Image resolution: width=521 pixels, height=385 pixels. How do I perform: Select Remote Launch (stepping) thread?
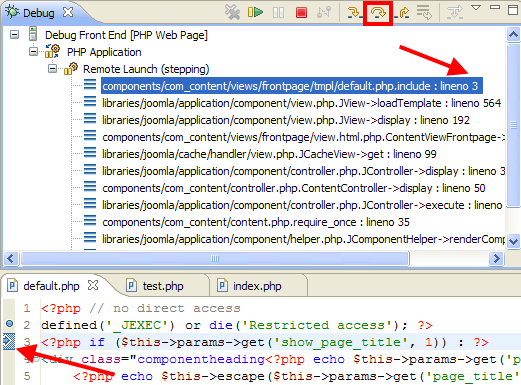[146, 69]
